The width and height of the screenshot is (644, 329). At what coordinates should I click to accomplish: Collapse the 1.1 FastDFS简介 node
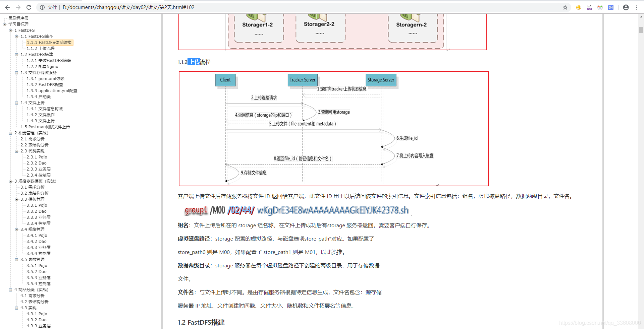(x=17, y=37)
